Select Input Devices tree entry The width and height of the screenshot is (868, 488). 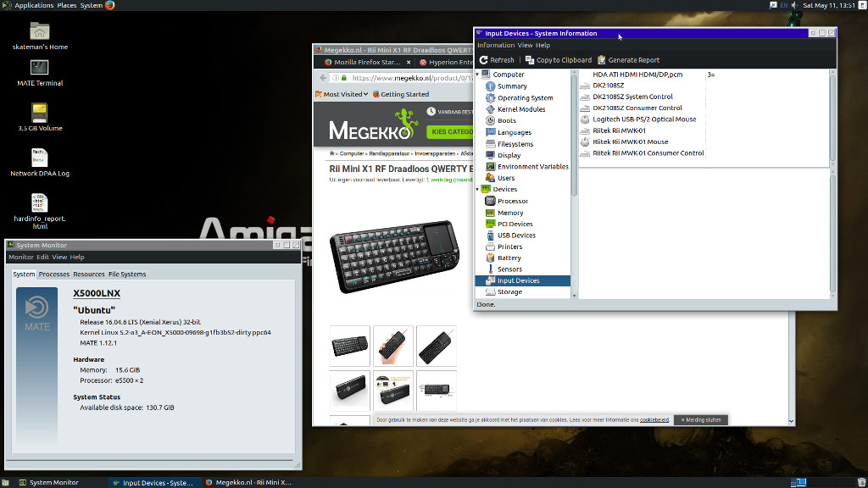click(x=522, y=280)
